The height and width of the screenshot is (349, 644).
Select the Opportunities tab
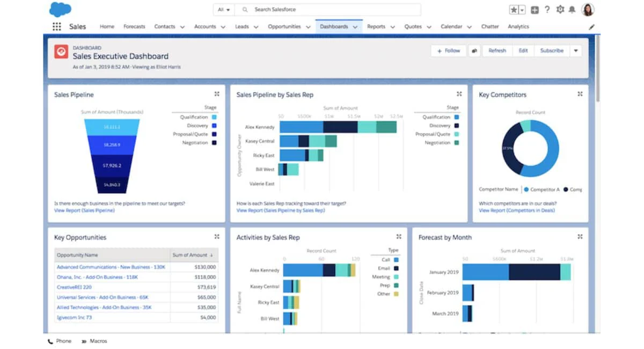284,27
